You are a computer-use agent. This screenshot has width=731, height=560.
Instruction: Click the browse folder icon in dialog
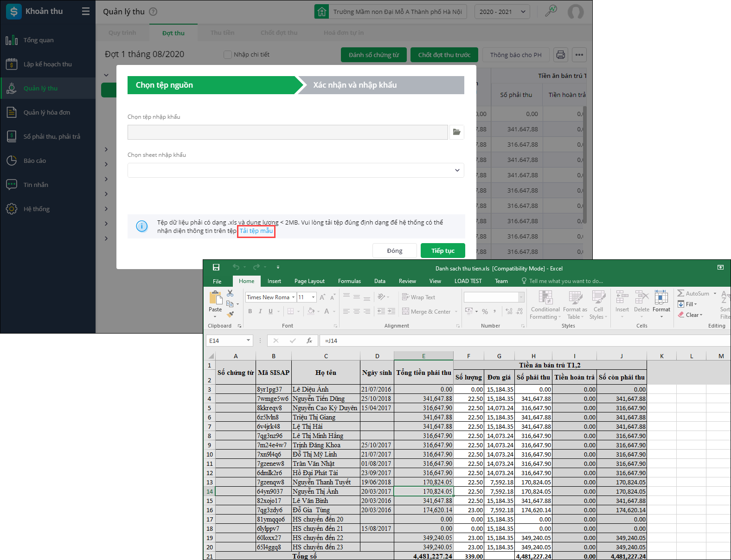tap(457, 132)
